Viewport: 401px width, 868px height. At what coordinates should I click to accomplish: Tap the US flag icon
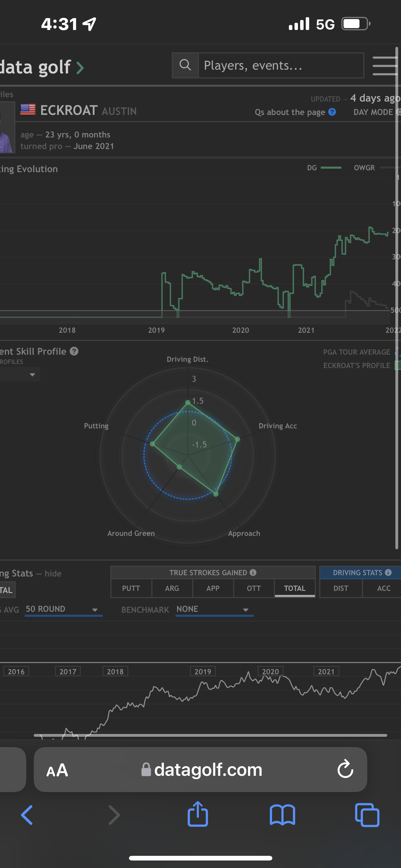(x=28, y=109)
